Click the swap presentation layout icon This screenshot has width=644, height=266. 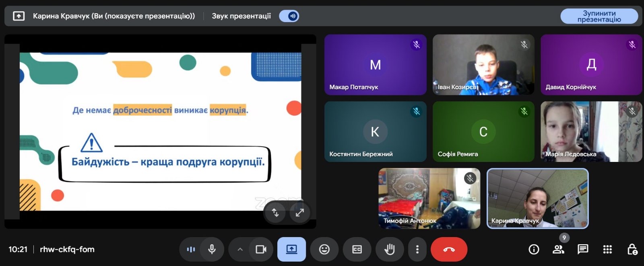(275, 213)
